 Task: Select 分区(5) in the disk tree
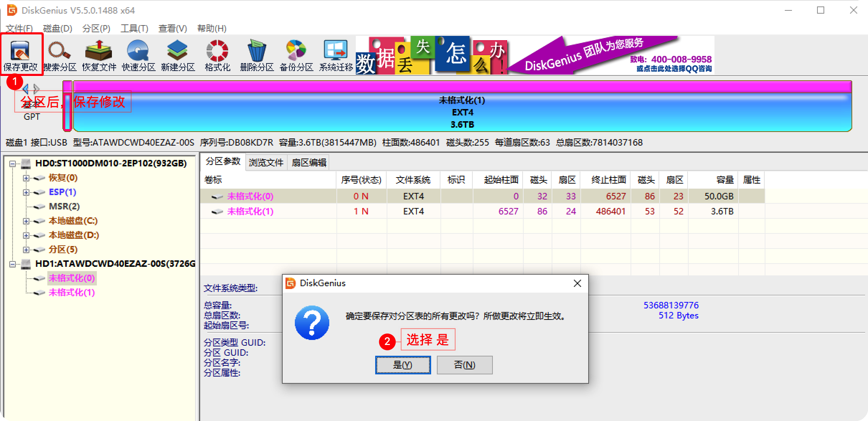[63, 250]
